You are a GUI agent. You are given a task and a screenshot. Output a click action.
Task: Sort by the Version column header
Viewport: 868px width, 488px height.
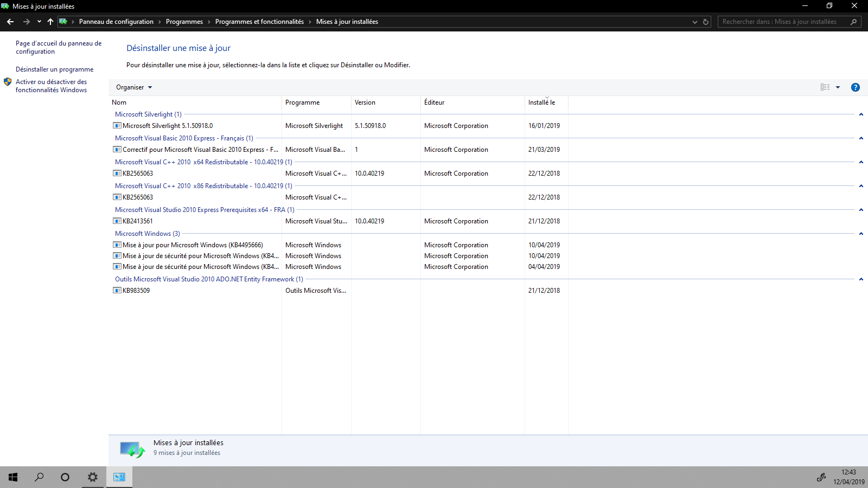pyautogui.click(x=386, y=102)
